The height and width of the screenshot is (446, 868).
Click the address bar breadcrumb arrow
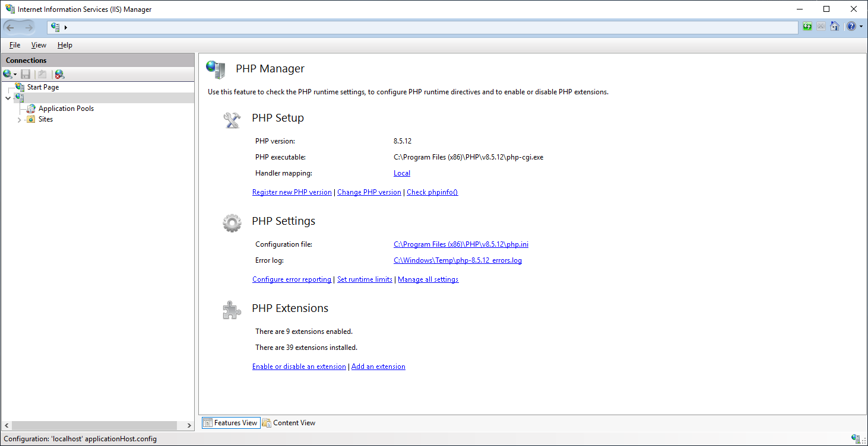tap(66, 27)
